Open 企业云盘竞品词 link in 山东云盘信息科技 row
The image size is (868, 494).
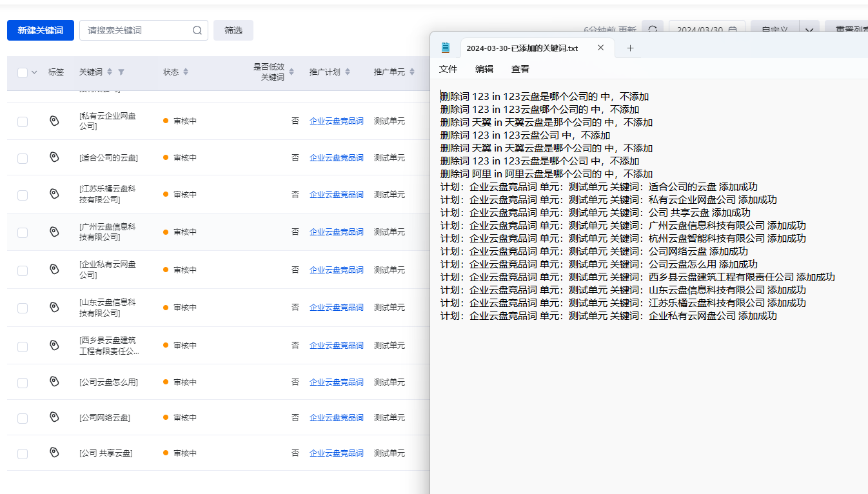(337, 307)
